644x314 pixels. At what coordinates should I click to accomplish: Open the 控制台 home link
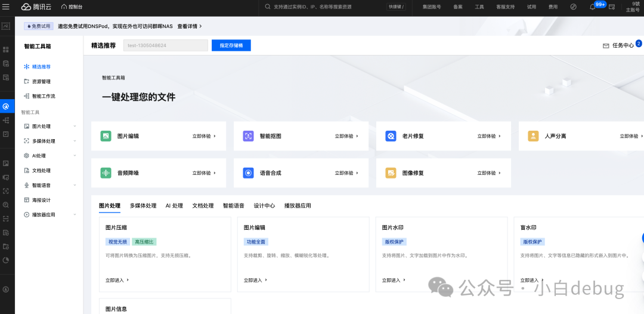coord(72,7)
